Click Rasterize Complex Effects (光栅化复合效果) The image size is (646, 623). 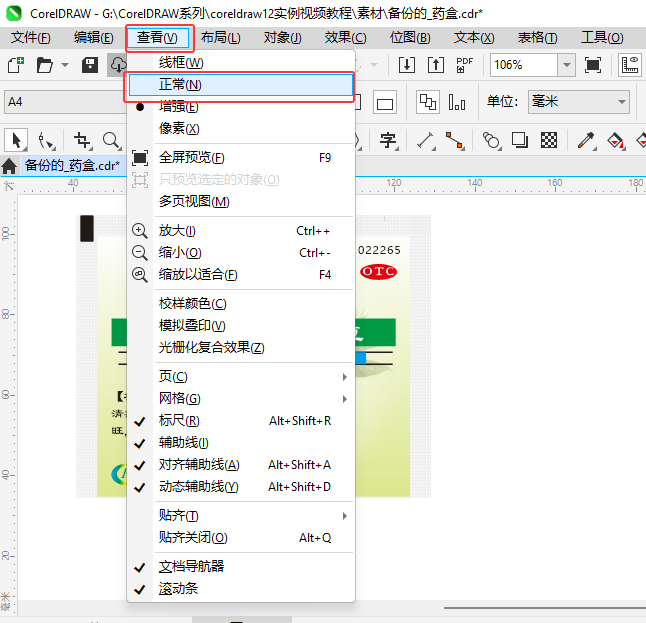coord(241,347)
